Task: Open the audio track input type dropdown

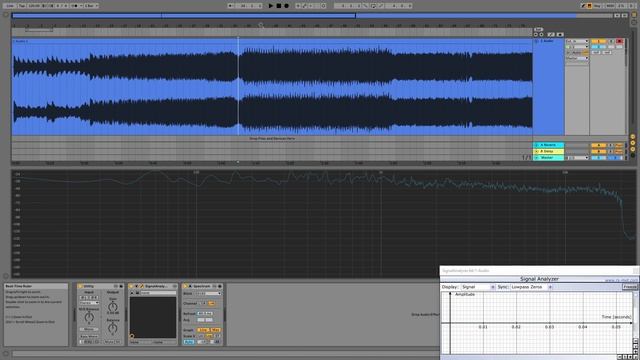Action: (x=577, y=41)
